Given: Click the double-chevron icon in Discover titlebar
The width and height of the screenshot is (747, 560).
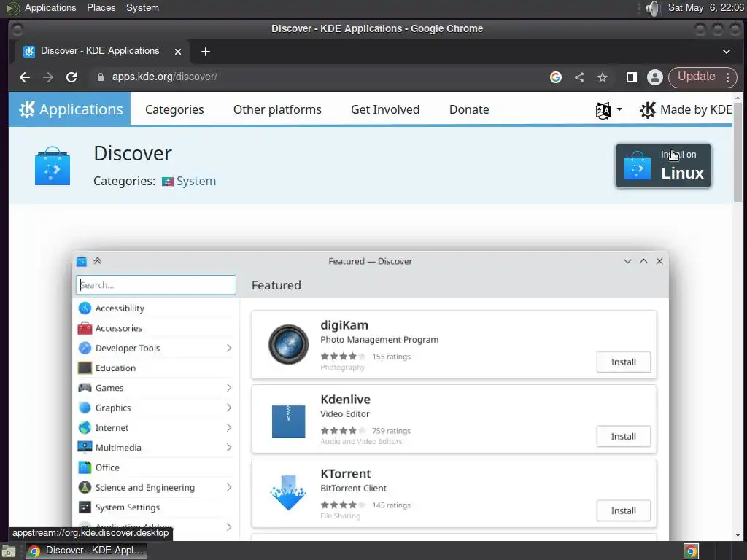Looking at the screenshot, I should click(98, 260).
